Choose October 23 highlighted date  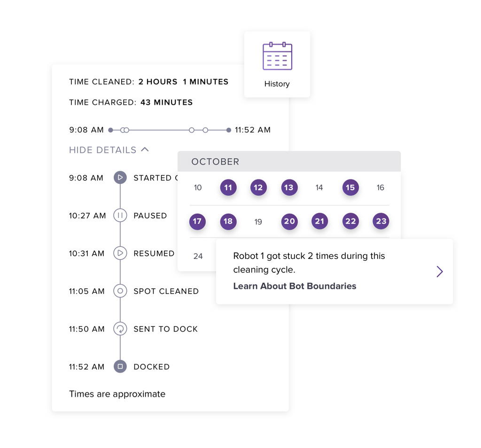coord(380,221)
